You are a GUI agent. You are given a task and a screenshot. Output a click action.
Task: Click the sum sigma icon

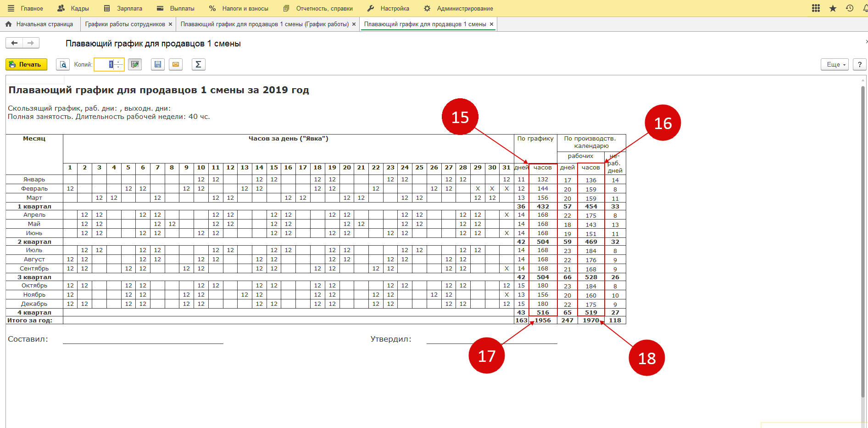(198, 64)
